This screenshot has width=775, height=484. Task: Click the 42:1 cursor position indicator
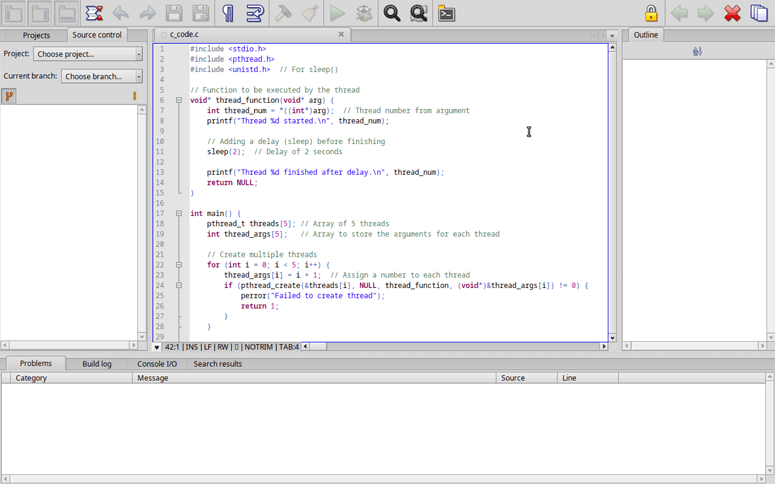[x=172, y=347]
